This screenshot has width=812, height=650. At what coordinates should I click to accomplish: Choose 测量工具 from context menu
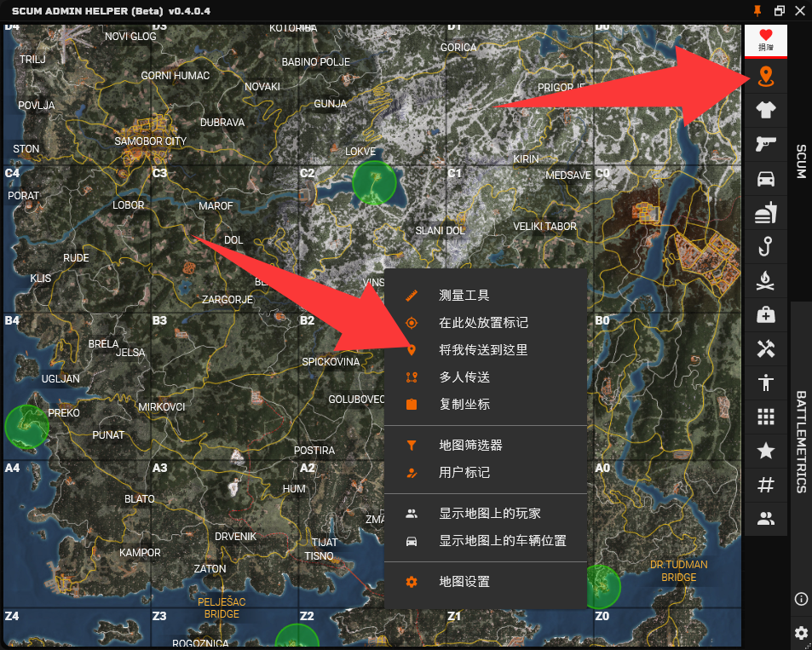[x=485, y=296]
